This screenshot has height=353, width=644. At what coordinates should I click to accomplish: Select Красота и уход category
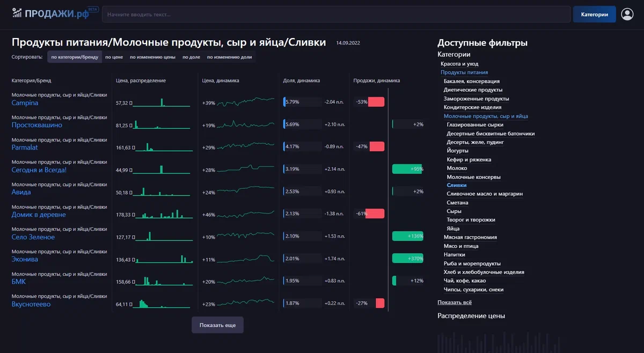click(x=459, y=64)
